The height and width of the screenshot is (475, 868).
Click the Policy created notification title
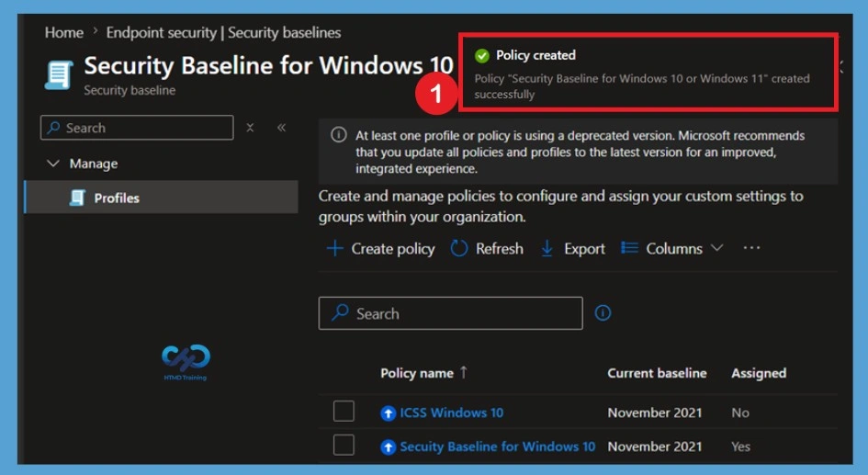tap(535, 55)
